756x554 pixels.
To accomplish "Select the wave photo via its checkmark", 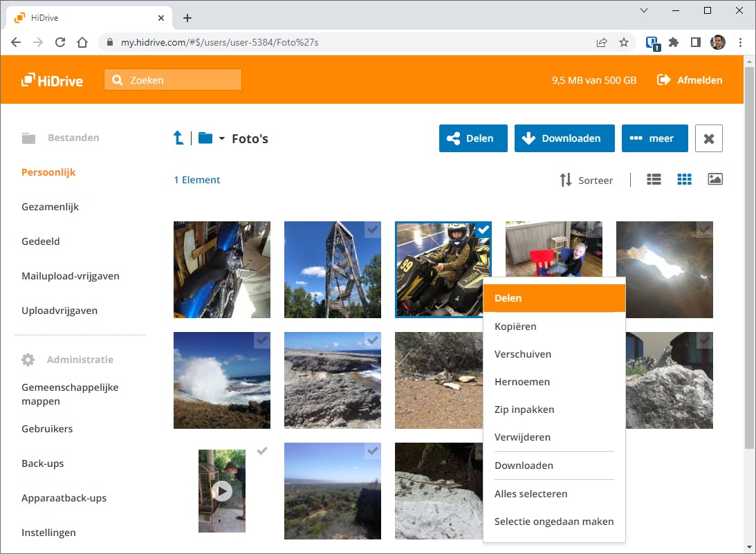I will point(261,340).
